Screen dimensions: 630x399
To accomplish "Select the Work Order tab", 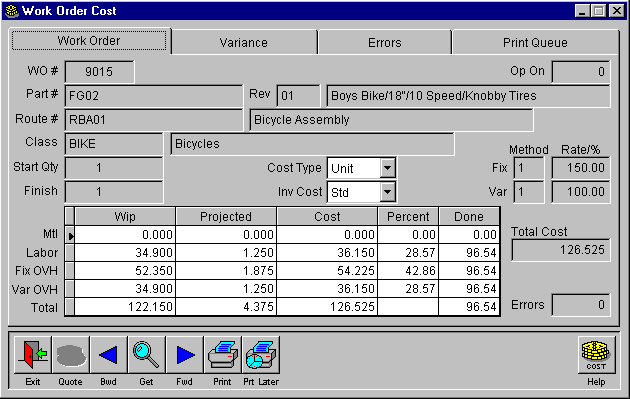I will pos(89,41).
